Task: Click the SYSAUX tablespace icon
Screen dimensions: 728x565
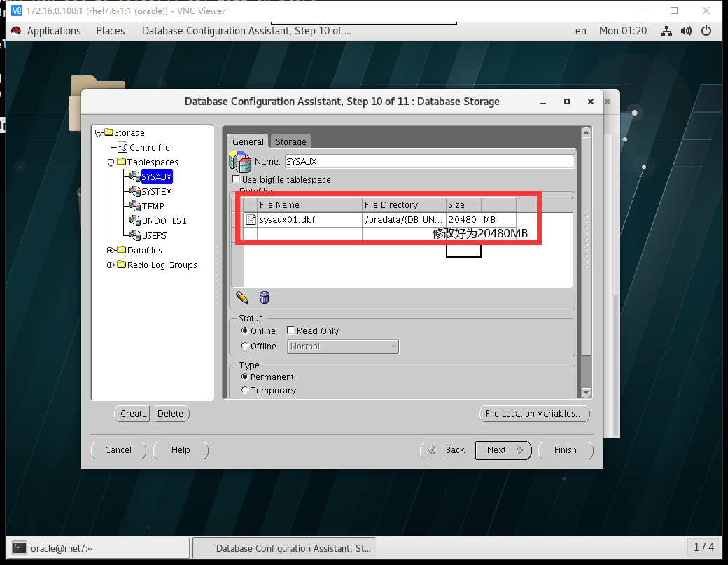Action: (x=135, y=176)
